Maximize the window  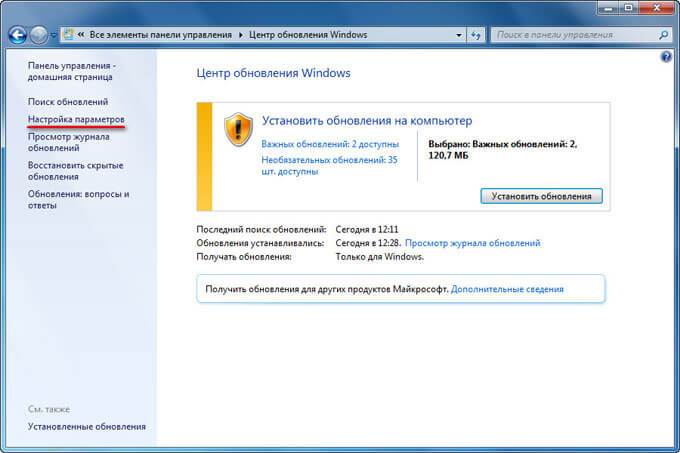pos(628,7)
